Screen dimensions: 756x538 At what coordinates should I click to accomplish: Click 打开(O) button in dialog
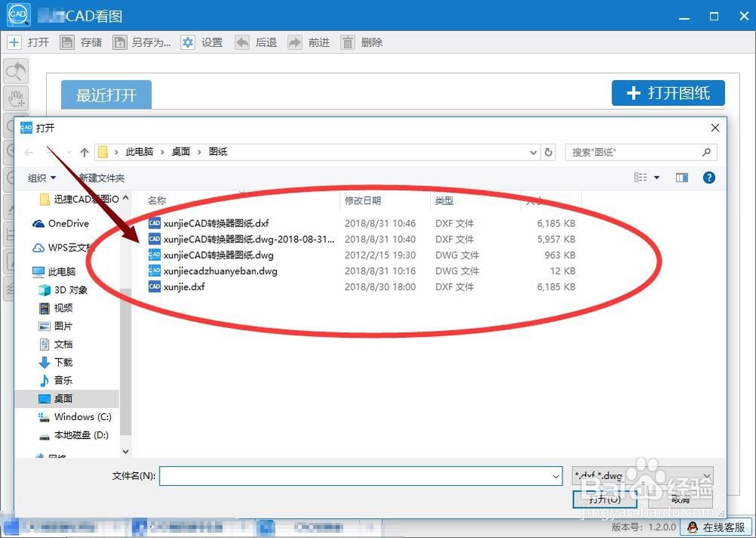coord(605,499)
